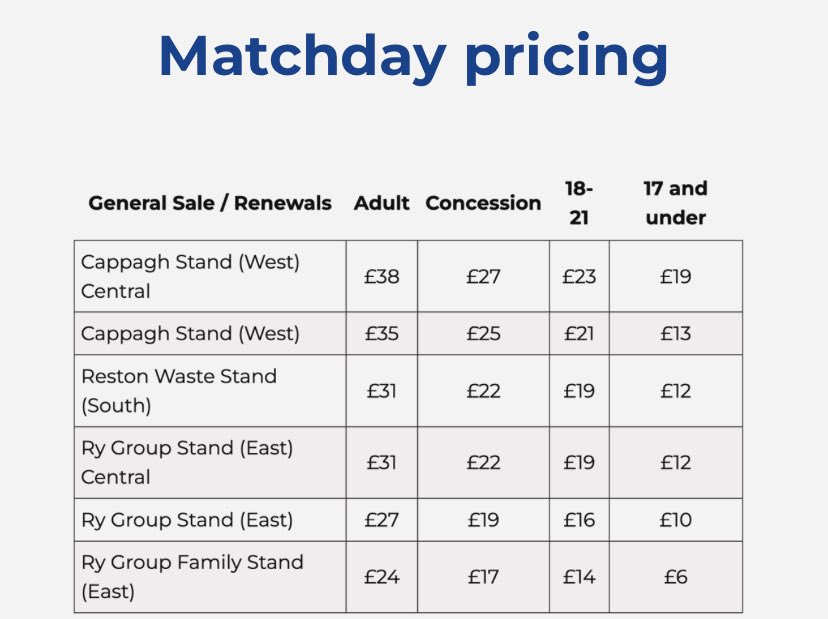
Task: Click the £13 under-17 price cell
Action: point(675,333)
